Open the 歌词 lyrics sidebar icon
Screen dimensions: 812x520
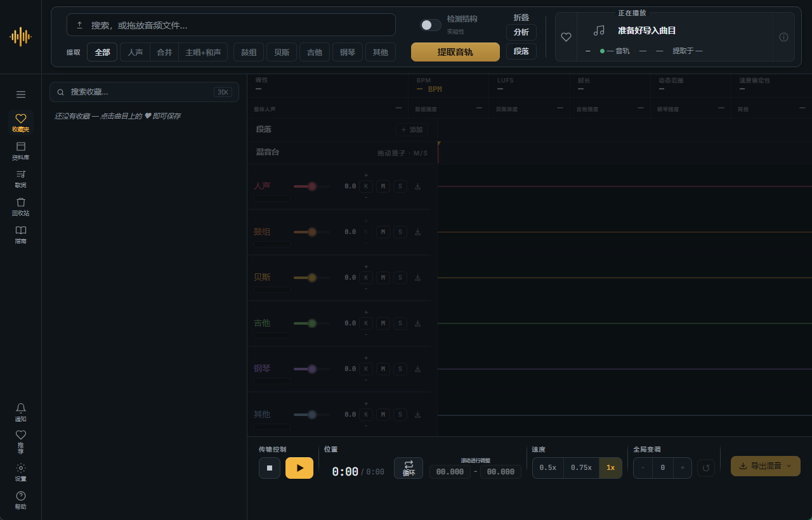coord(21,178)
